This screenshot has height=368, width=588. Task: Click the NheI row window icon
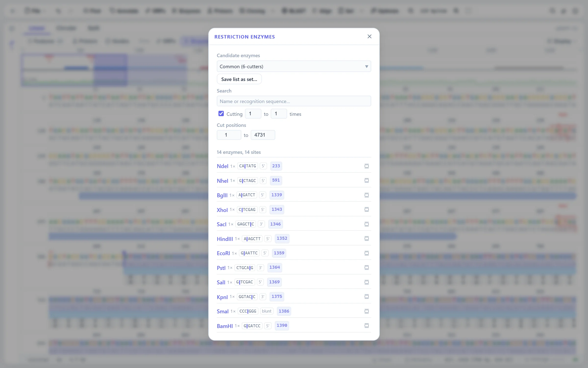tap(367, 181)
